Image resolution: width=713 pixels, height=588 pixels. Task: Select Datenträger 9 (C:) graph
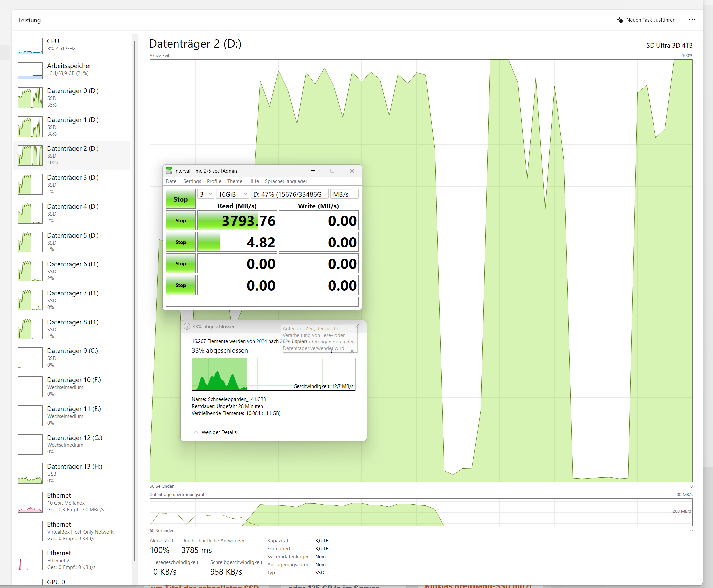[30, 358]
